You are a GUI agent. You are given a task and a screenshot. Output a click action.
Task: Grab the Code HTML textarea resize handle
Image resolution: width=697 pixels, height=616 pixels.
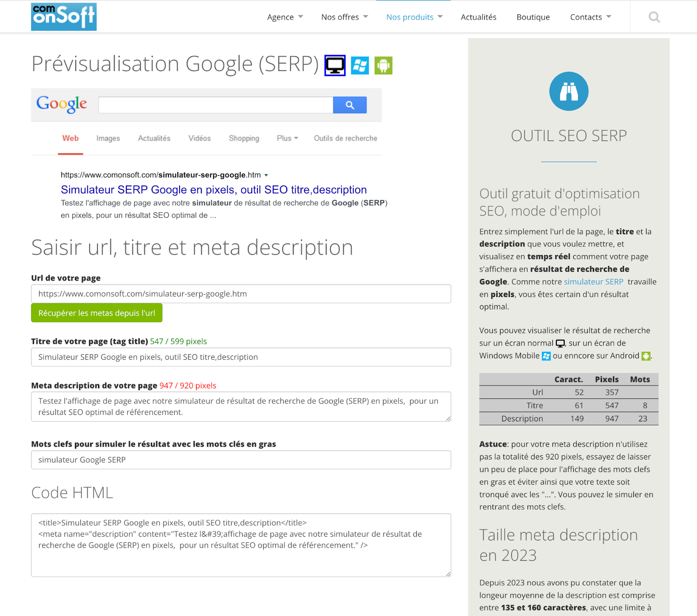point(448,574)
